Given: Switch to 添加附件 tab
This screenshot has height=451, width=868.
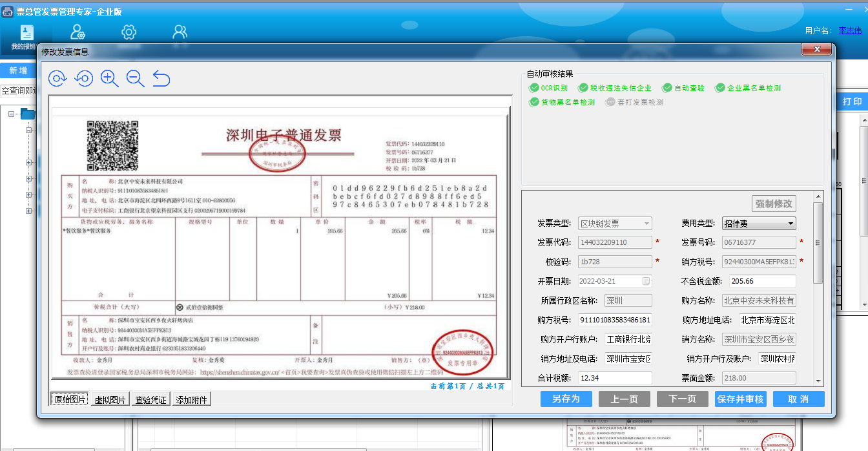Looking at the screenshot, I should pyautogui.click(x=191, y=400).
